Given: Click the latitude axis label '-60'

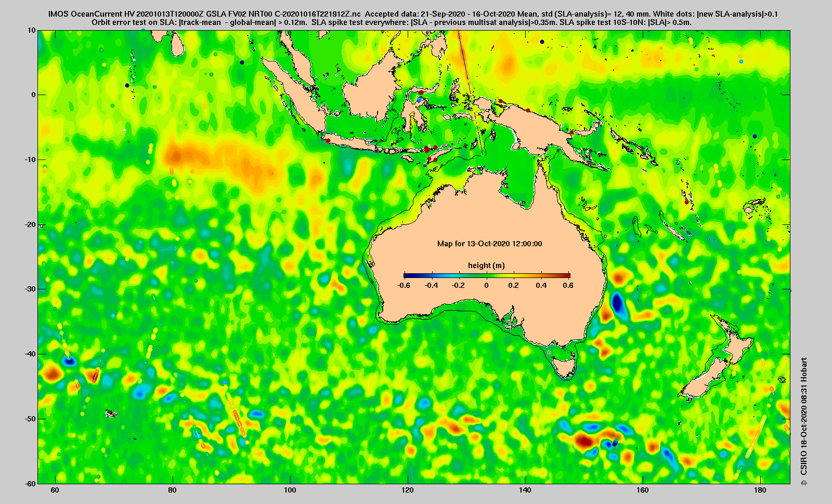Looking at the screenshot, I should tap(31, 483).
